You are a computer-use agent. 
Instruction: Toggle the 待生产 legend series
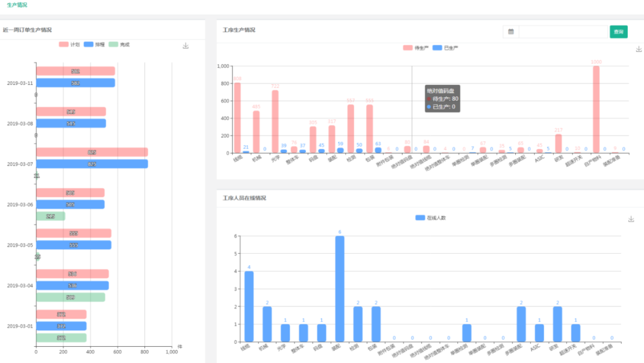pos(416,48)
